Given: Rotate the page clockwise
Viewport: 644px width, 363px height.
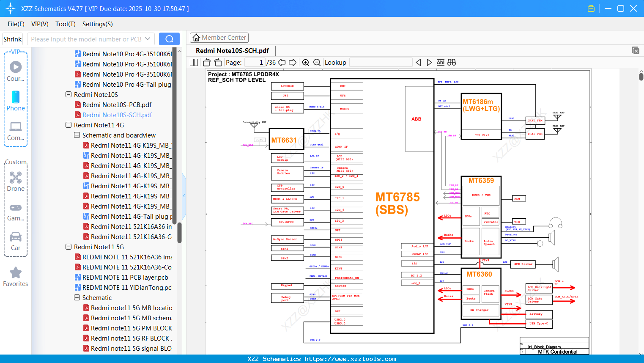Looking at the screenshot, I should (218, 62).
